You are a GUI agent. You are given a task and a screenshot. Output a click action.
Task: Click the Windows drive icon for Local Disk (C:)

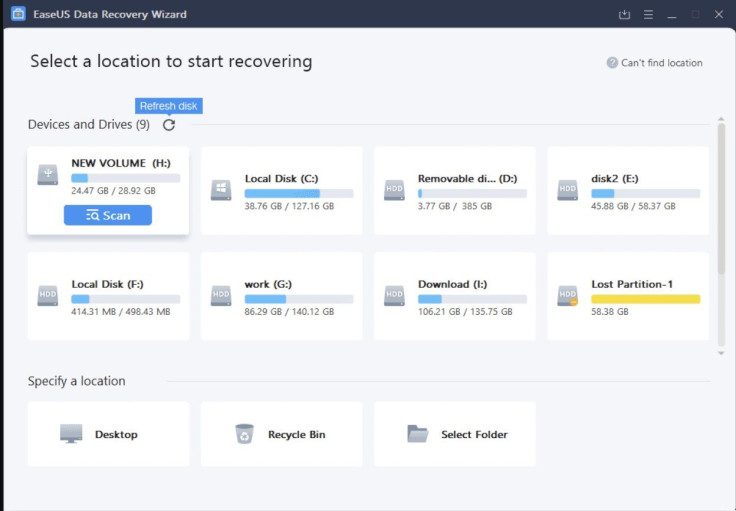(x=221, y=190)
